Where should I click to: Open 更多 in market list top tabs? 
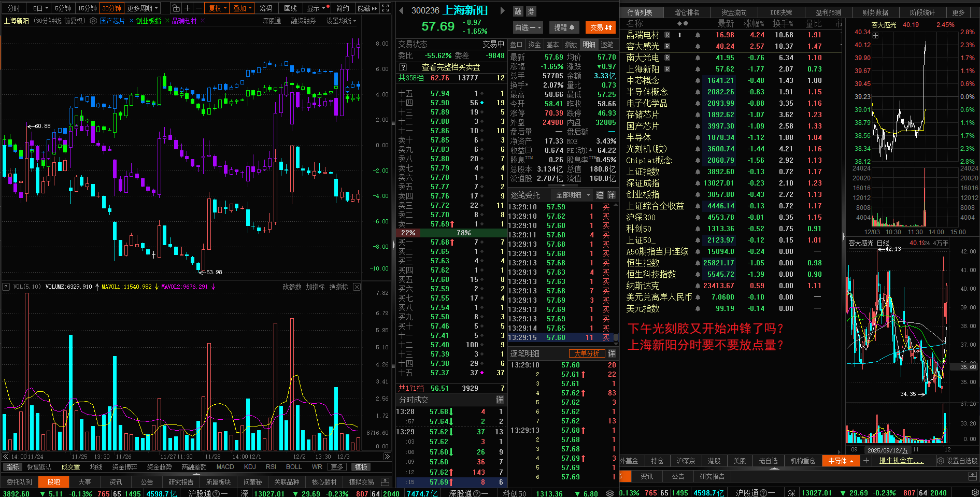coord(959,12)
